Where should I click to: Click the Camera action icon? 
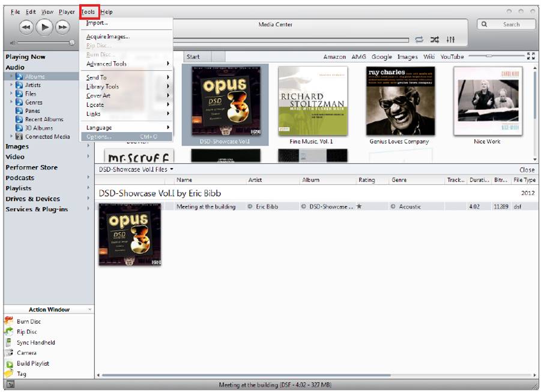[8, 352]
